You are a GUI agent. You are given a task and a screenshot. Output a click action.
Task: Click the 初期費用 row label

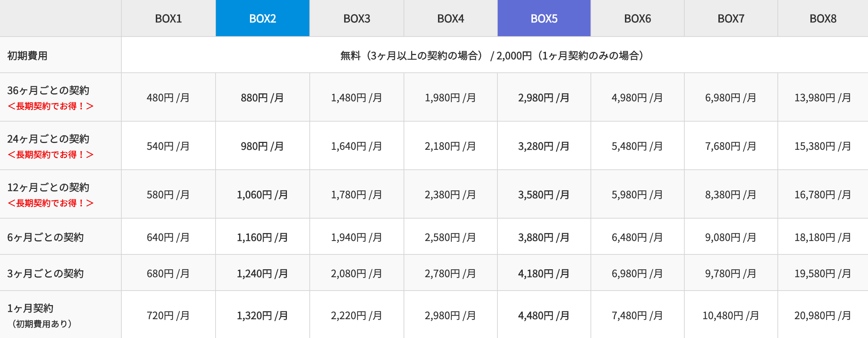point(28,56)
